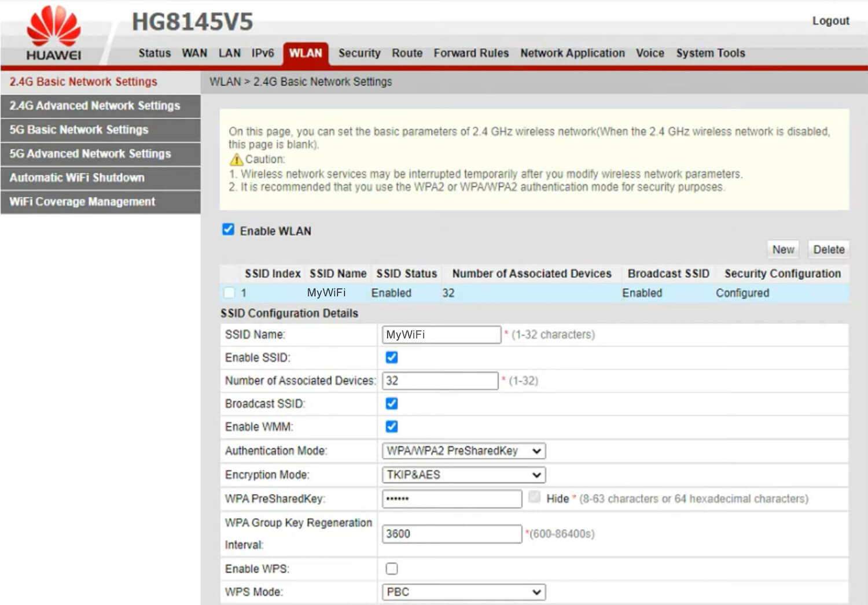This screenshot has width=868, height=605.
Task: Click the SSID Name input field
Action: (x=441, y=334)
